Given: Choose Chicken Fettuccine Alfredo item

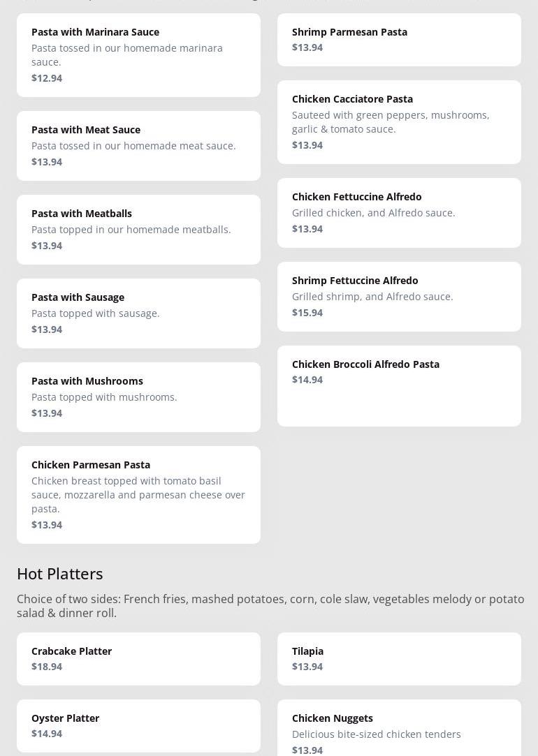Looking at the screenshot, I should [x=399, y=212].
